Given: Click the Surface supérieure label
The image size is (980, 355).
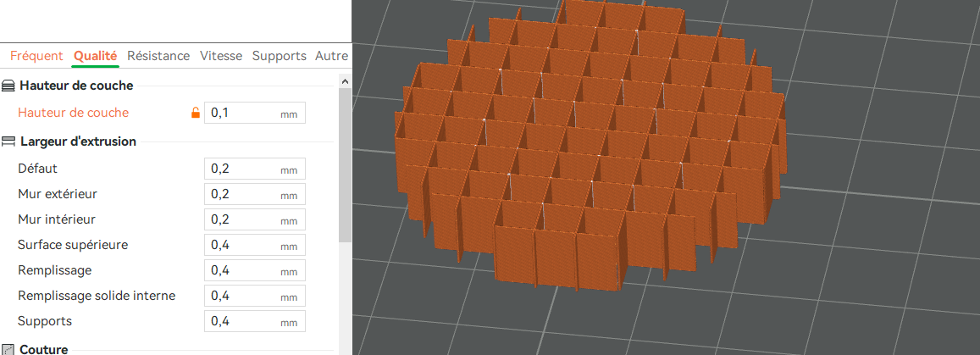Looking at the screenshot, I should tap(73, 245).
